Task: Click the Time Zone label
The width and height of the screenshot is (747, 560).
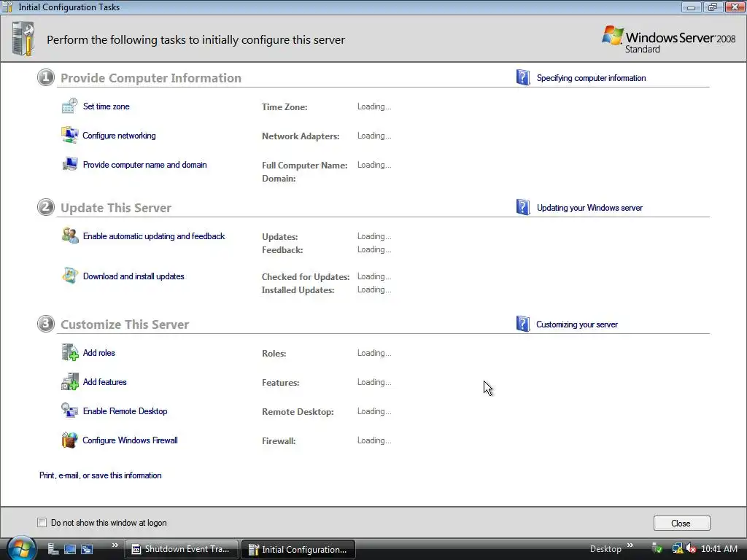Action: pos(285,106)
